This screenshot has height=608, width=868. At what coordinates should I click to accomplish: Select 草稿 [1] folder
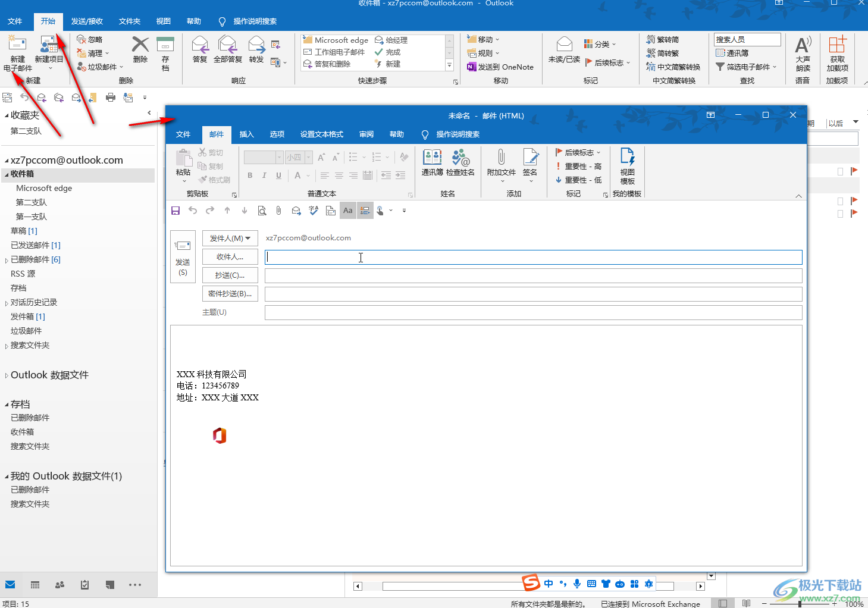coord(24,231)
